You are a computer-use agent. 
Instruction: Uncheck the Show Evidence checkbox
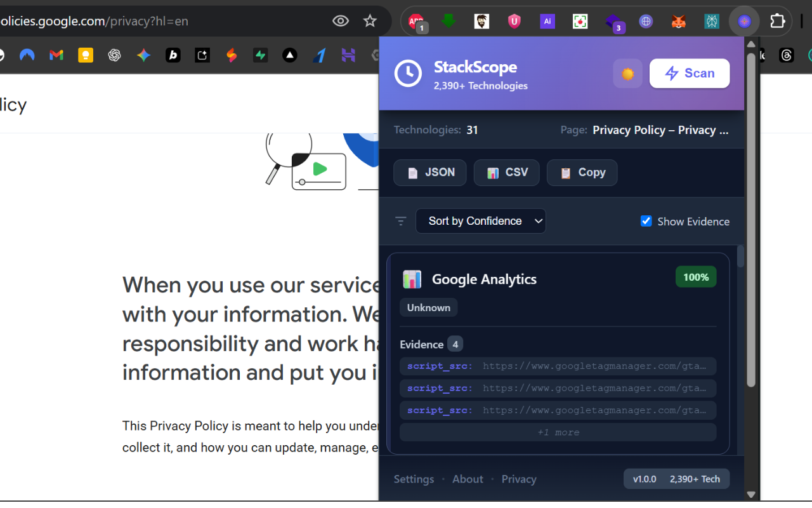coord(646,221)
